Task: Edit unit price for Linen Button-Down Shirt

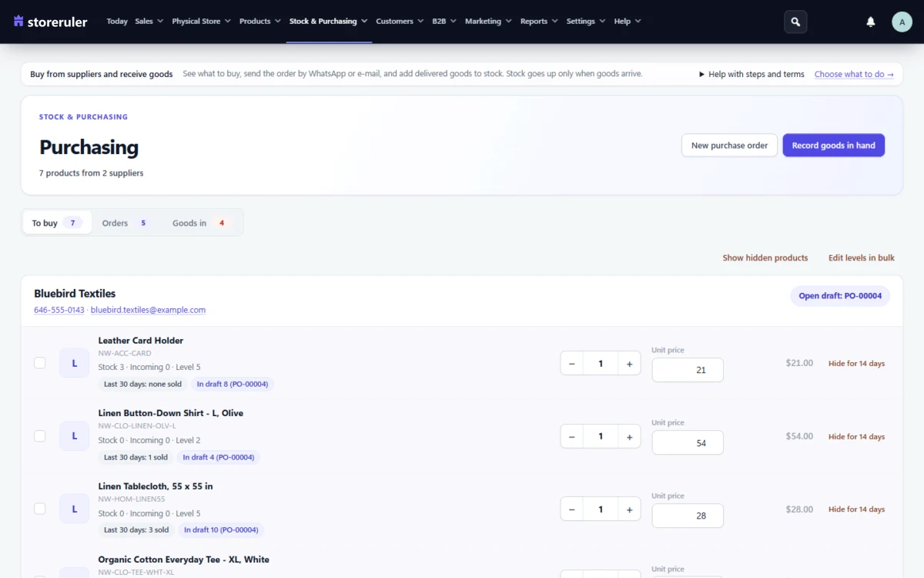Action: tap(688, 443)
